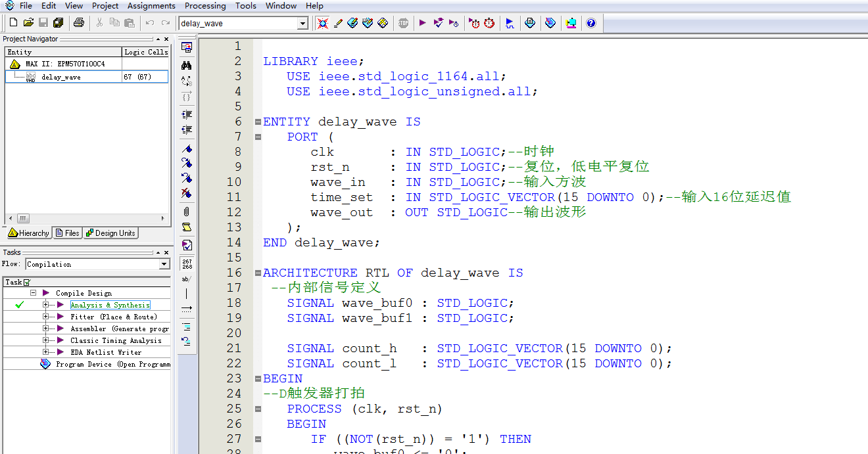Screen dimensions: 868x454
Task: Switch to the Design Units tab
Action: pos(110,233)
